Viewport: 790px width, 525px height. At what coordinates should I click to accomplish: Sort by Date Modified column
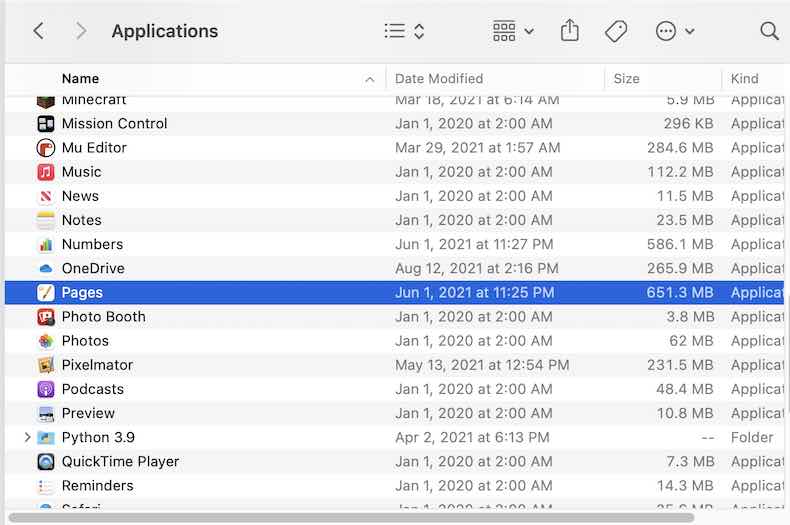click(x=439, y=79)
